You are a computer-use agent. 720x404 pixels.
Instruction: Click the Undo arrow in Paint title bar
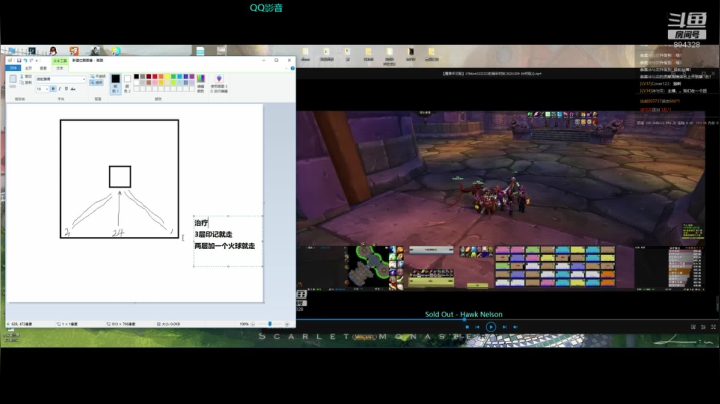pyautogui.click(x=25, y=60)
